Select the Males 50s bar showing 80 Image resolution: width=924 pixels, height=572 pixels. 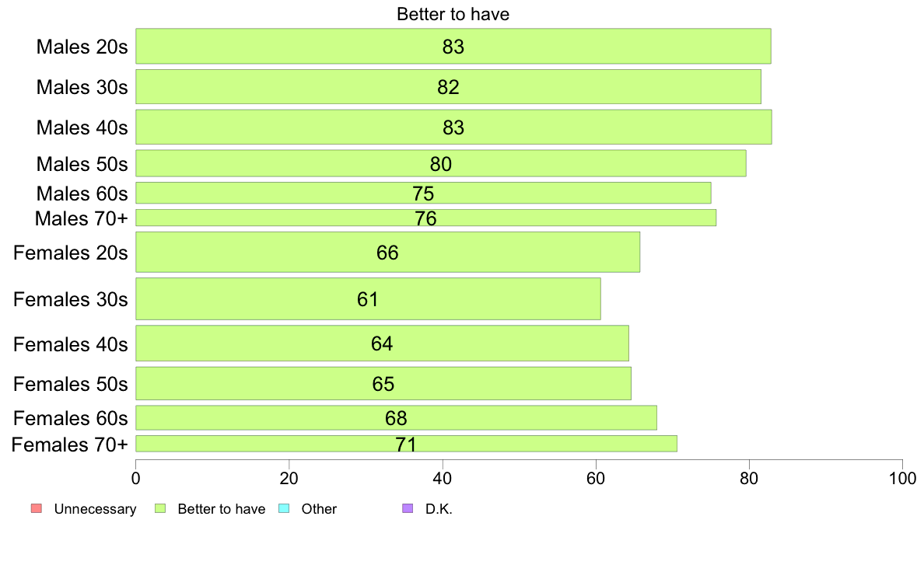pos(441,163)
